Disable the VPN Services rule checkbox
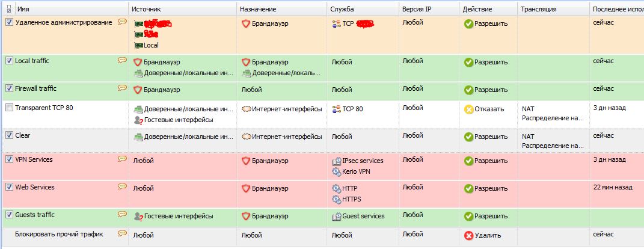Viewport: 644px width, 249px height. tap(9, 159)
